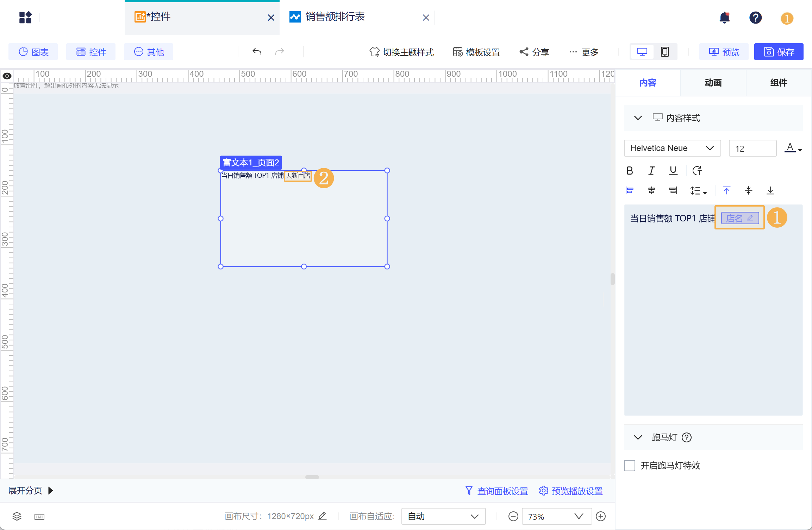Apply underline formatting
The height and width of the screenshot is (530, 812).
click(673, 171)
